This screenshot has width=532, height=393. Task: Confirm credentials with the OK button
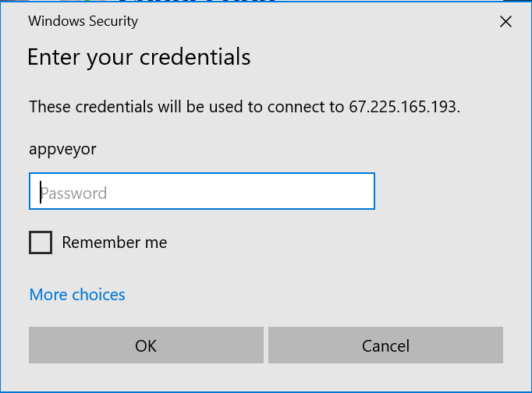point(146,345)
